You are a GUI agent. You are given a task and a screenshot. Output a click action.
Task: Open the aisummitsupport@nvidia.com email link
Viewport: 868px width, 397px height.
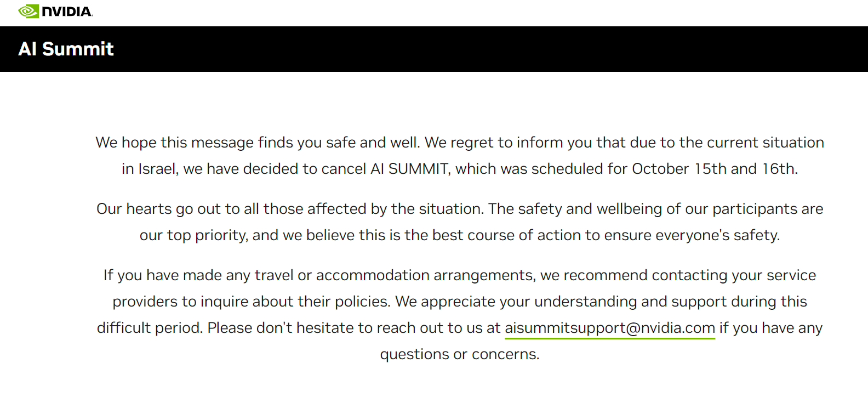pos(610,328)
